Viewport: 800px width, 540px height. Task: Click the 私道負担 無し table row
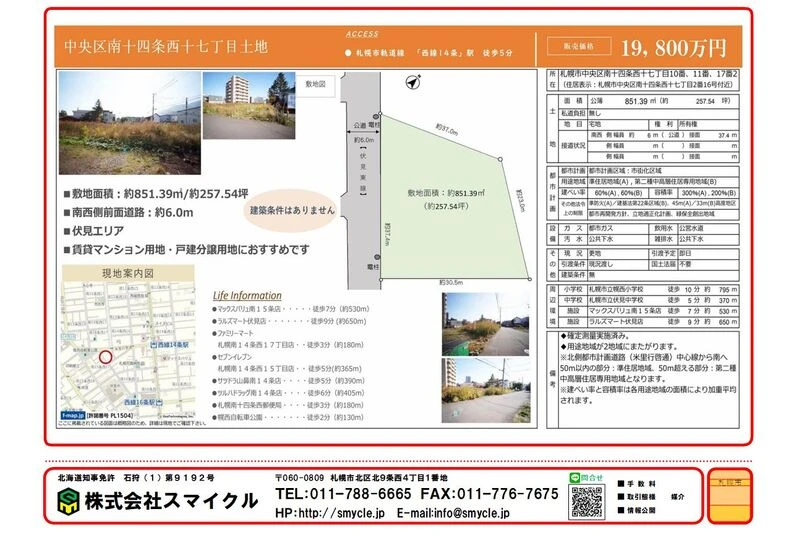tap(649, 113)
